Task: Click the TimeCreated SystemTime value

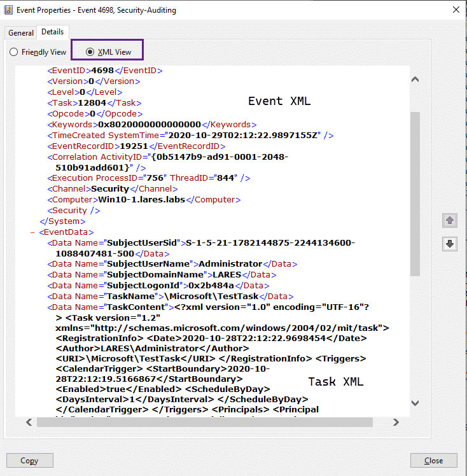Action: [x=244, y=136]
